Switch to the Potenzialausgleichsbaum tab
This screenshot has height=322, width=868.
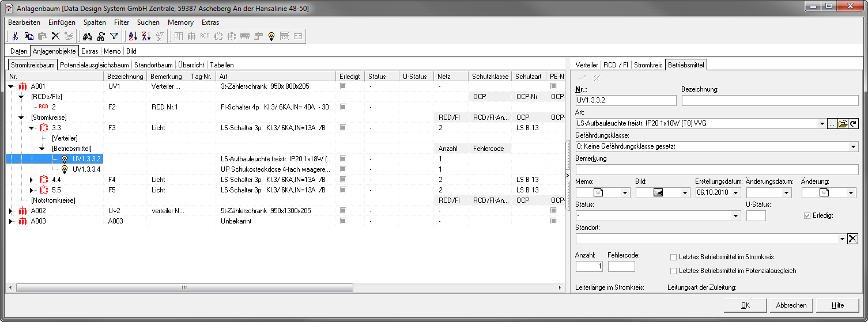(x=95, y=65)
